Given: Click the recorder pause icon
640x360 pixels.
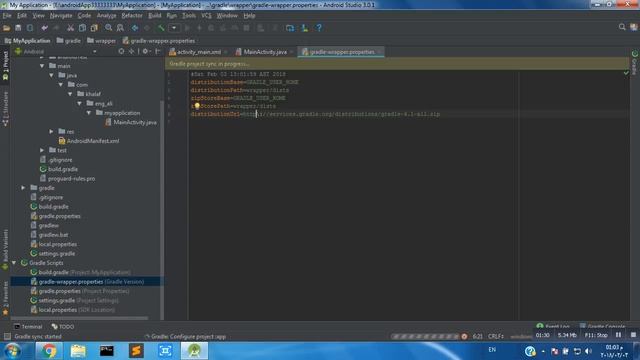Looking at the screenshot, I should point(618,335).
